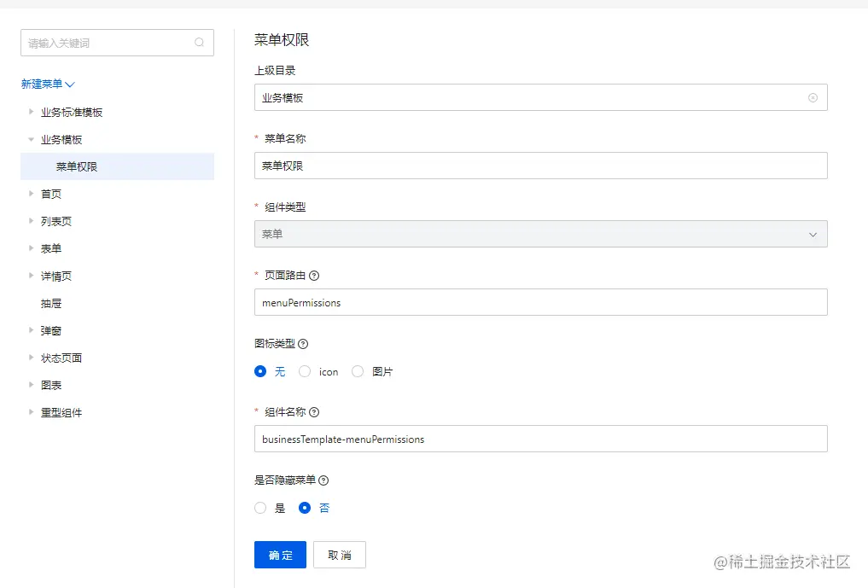
Task: Expand the 详情页 tree node arrow
Action: [x=31, y=276]
